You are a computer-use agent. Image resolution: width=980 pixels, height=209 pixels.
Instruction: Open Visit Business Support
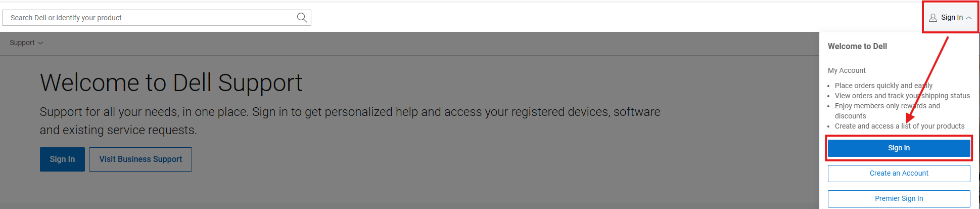141,159
